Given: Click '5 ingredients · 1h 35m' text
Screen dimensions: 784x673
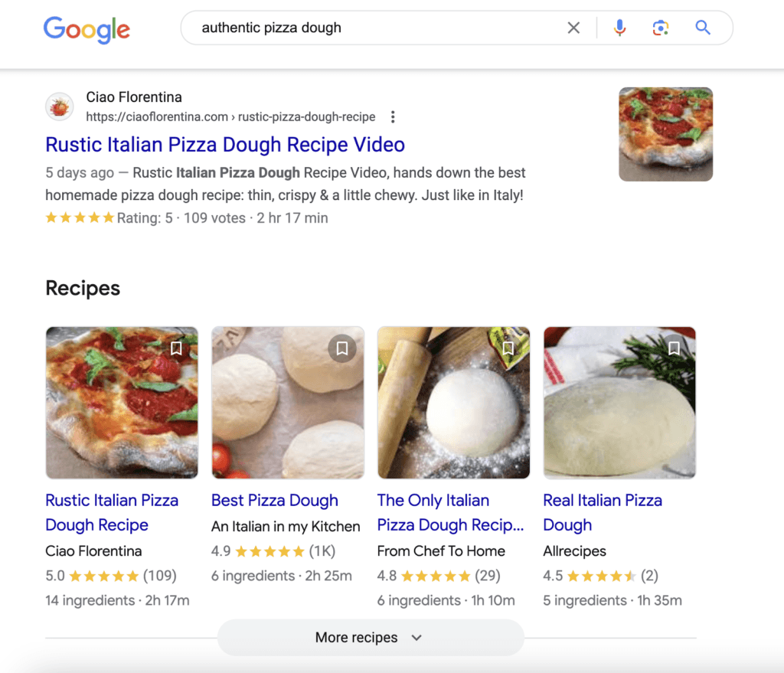Looking at the screenshot, I should click(x=612, y=600).
